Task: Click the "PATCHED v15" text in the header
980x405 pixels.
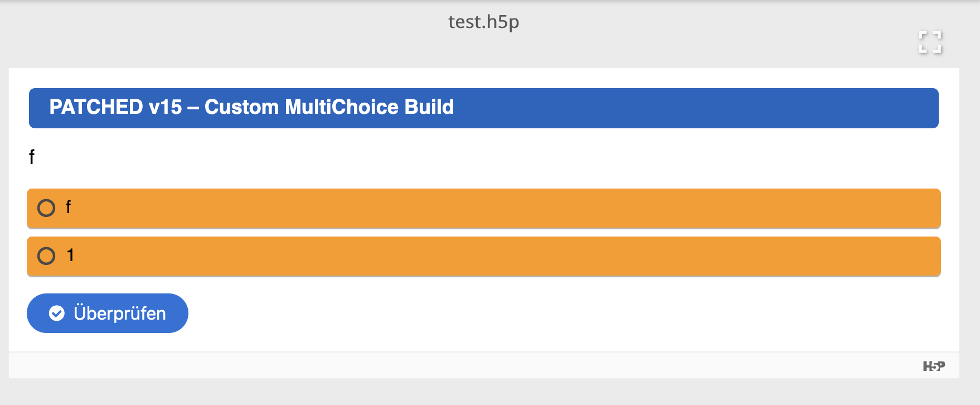Action: [x=115, y=107]
